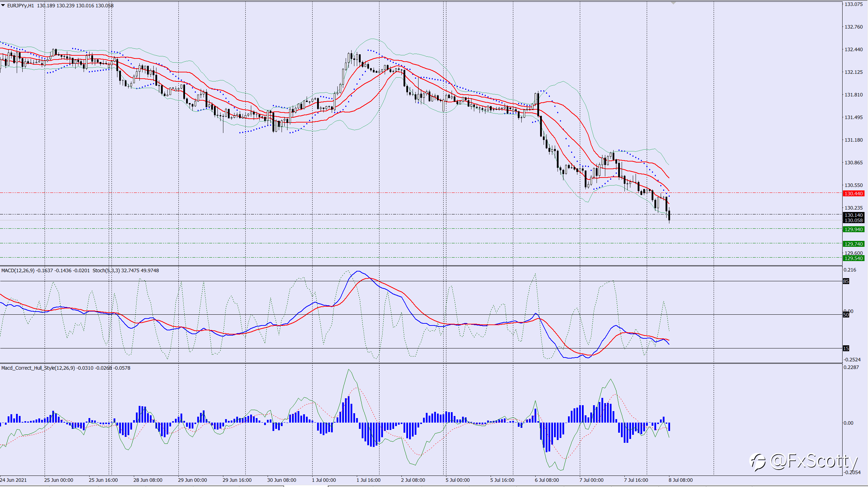Click price scale value 132.760
Image resolution: width=868 pixels, height=487 pixels.
point(854,27)
